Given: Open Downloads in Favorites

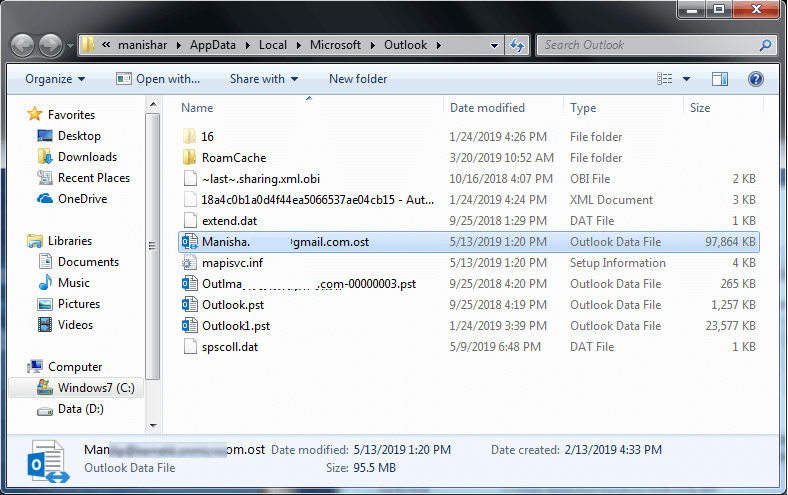Looking at the screenshot, I should (87, 157).
